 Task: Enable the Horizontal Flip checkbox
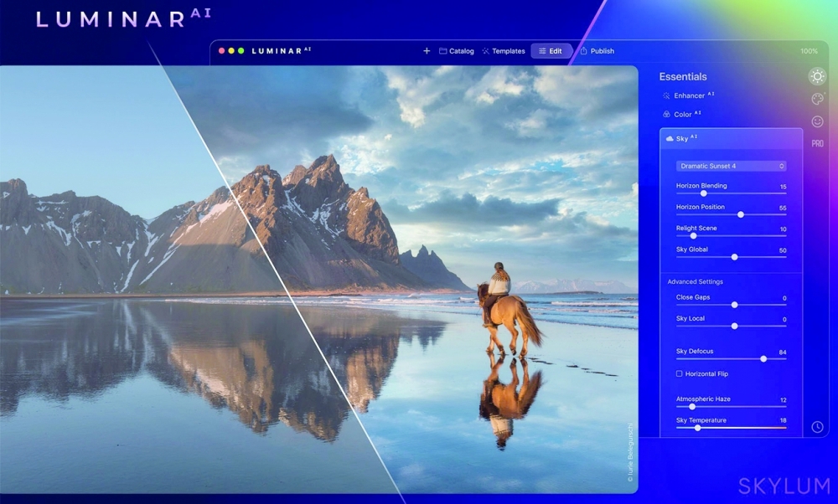(x=680, y=373)
